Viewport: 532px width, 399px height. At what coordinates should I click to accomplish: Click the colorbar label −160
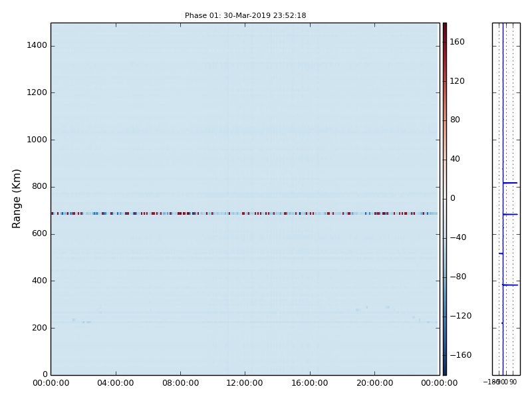(x=461, y=355)
